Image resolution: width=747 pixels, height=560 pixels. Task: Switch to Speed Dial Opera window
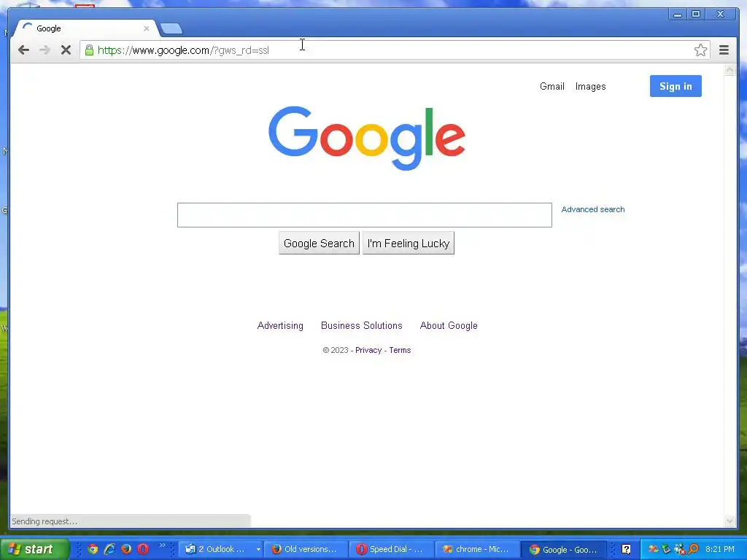point(391,549)
